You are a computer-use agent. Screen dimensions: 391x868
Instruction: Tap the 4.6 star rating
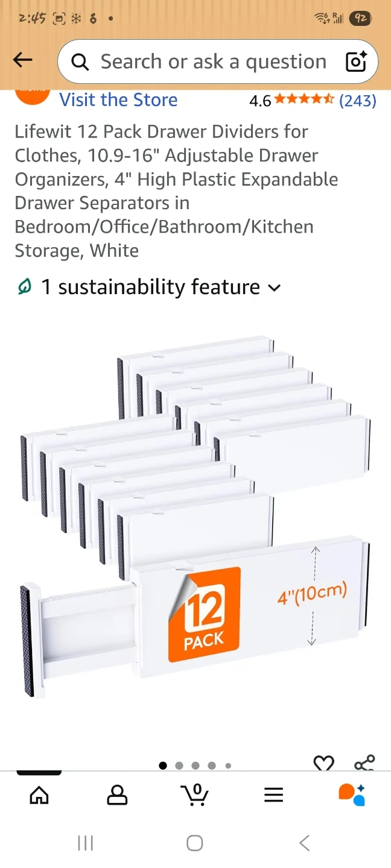click(x=291, y=101)
